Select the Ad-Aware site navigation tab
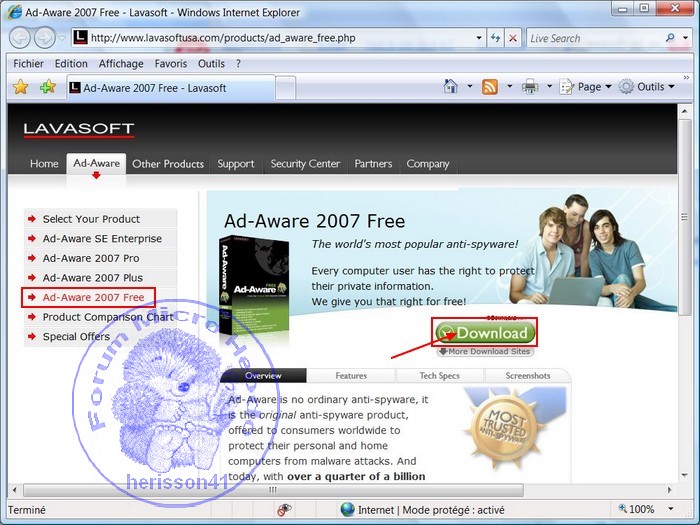 [96, 163]
